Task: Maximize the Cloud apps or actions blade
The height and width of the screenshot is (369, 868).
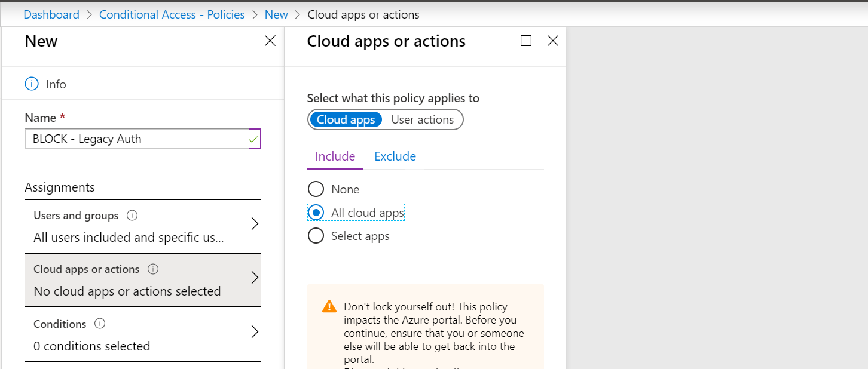Action: [x=526, y=41]
